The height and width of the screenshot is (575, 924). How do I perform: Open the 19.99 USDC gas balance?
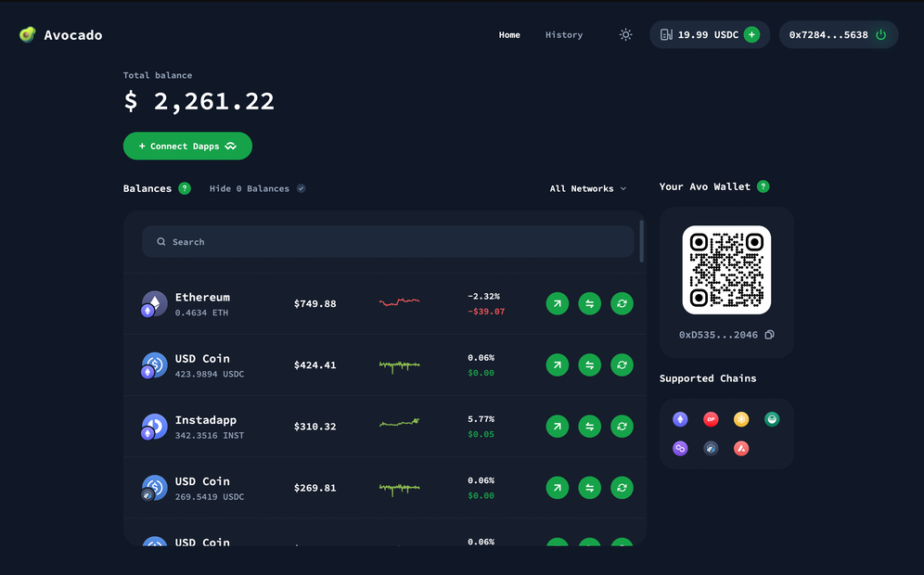710,34
